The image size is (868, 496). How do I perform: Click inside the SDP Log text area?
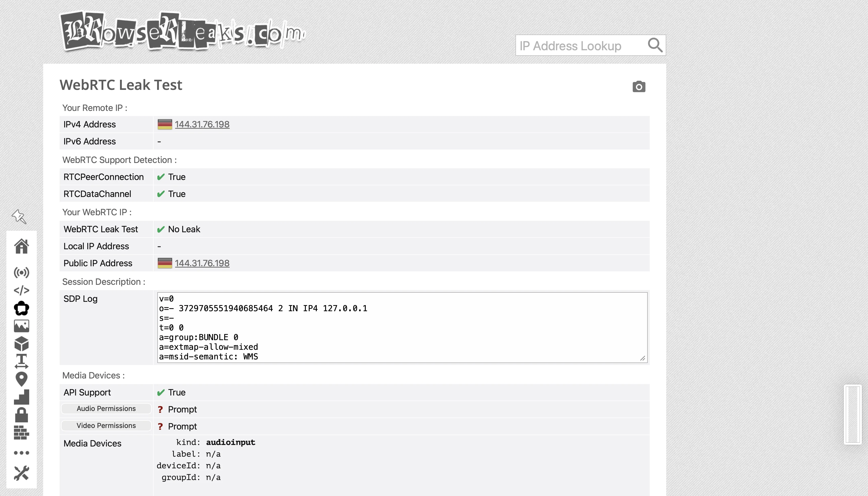(x=402, y=327)
